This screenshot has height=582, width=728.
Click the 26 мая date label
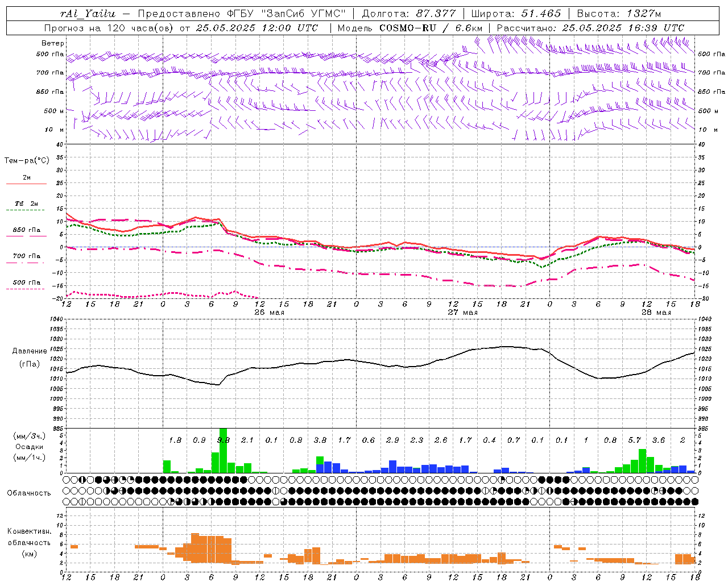[x=270, y=313]
